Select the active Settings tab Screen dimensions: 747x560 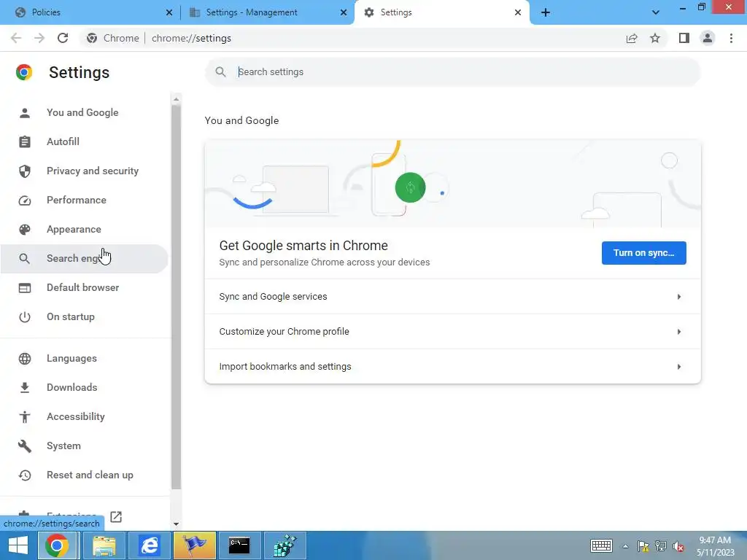point(441,12)
